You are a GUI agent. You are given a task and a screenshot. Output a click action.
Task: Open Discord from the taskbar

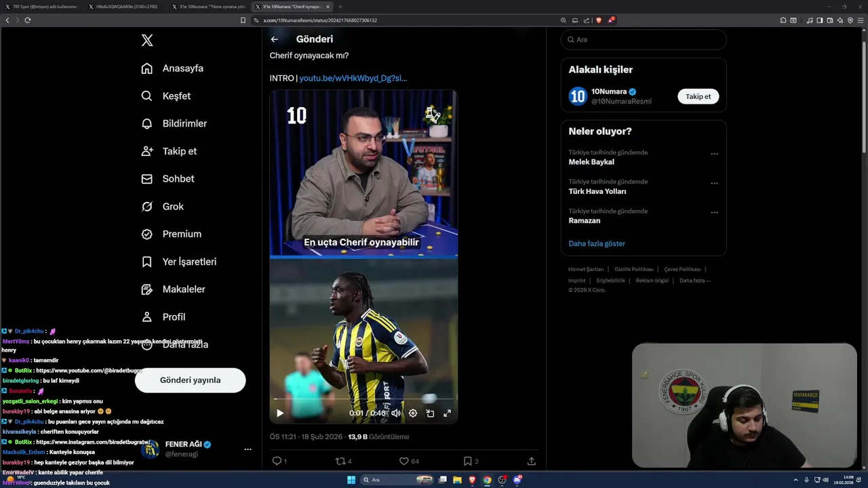click(x=517, y=480)
